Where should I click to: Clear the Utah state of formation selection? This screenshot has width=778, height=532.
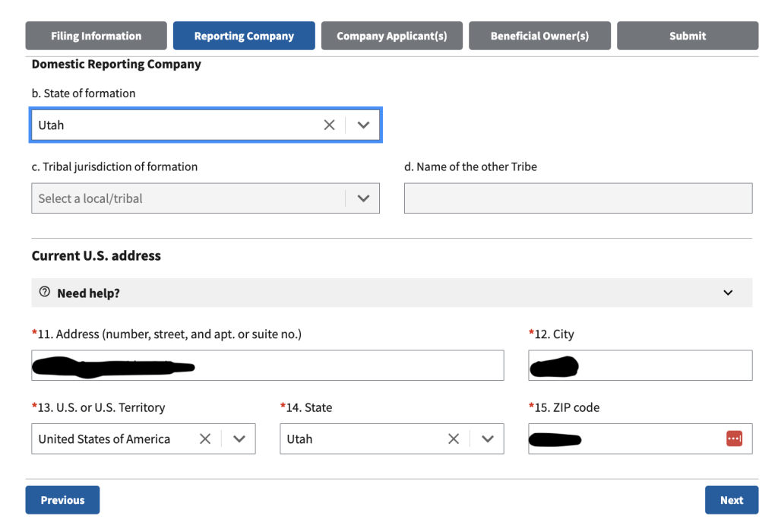pyautogui.click(x=329, y=125)
